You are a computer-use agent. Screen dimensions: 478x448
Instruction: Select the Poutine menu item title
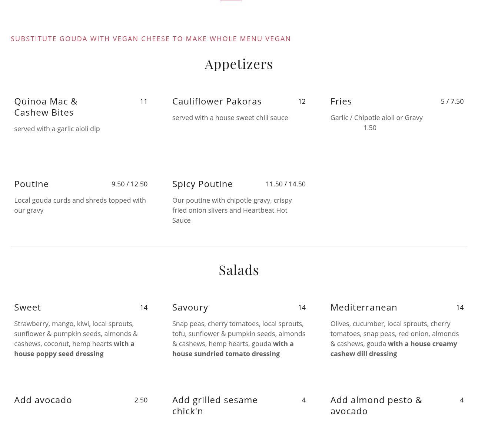coord(31,184)
